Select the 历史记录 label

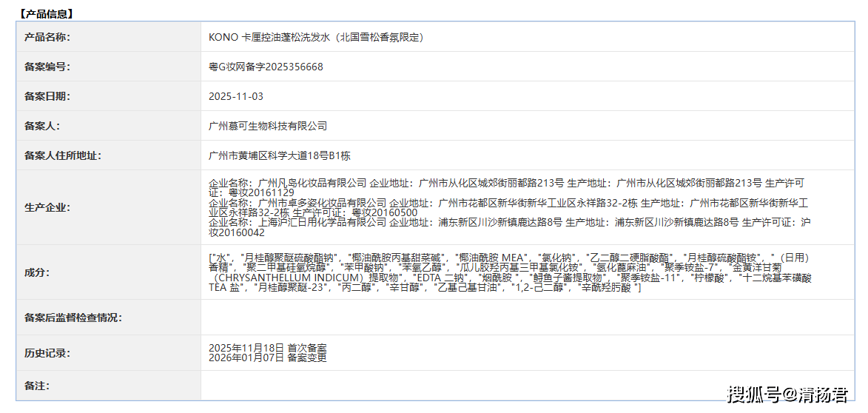[x=47, y=353]
